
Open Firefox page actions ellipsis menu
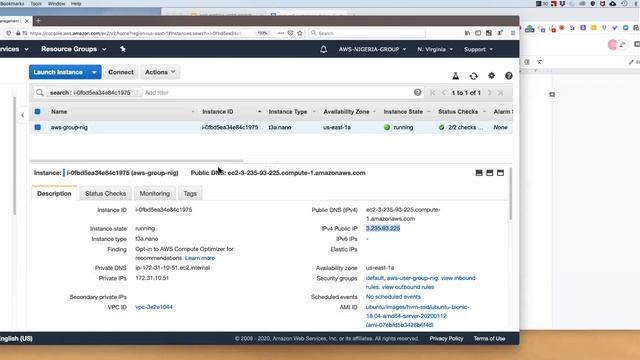coord(281,33)
